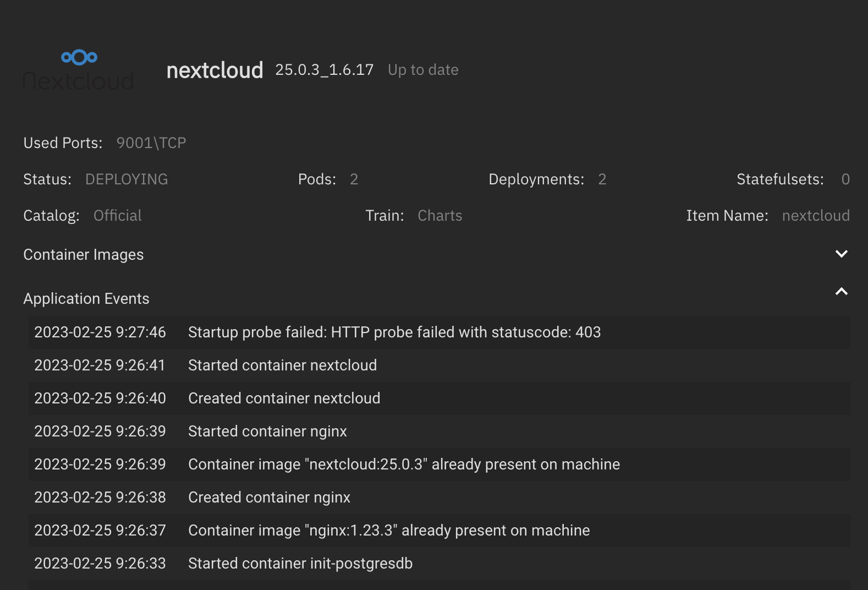Click the Status label
Screen dimensions: 868x590
[47, 179]
